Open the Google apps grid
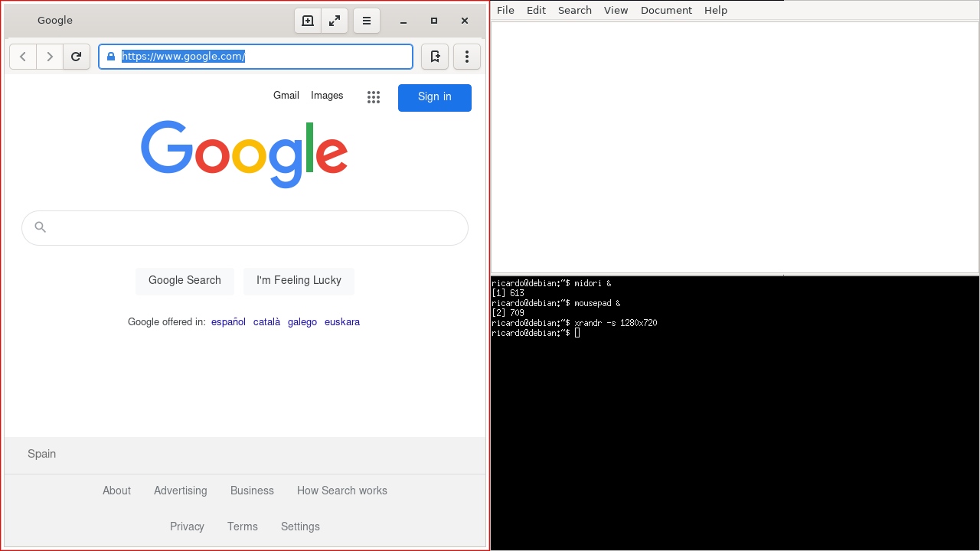980x551 pixels. pos(374,97)
